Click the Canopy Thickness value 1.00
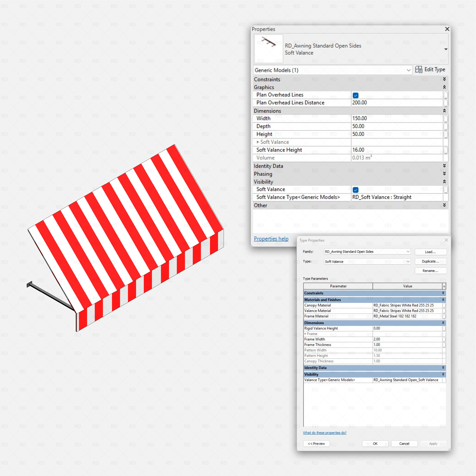Screen dimensions: 476x476 point(408,361)
